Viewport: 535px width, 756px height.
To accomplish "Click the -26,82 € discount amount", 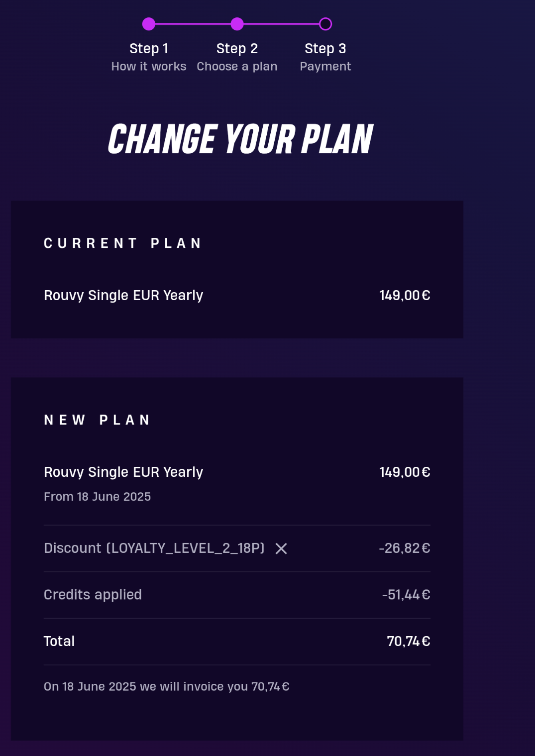I will (404, 548).
